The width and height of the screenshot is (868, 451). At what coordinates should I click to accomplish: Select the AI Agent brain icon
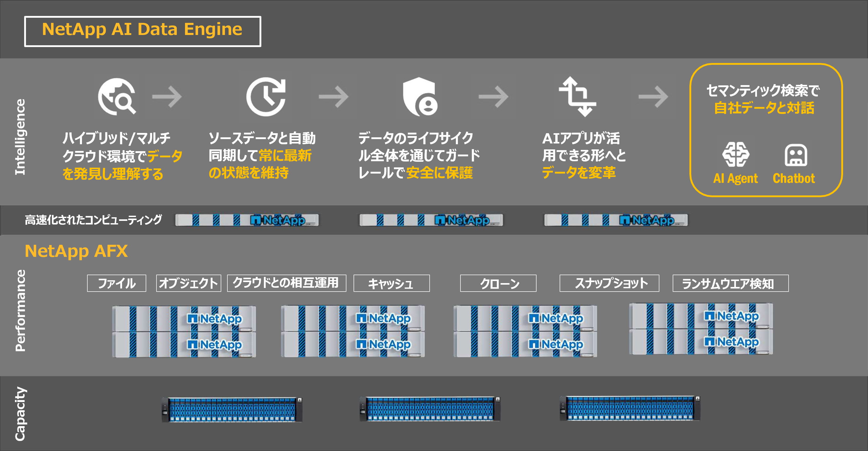click(736, 155)
